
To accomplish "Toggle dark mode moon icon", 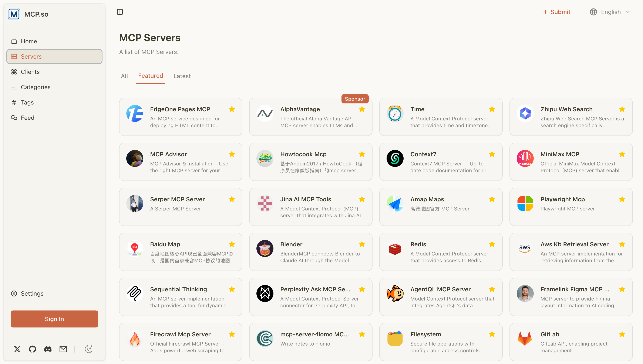I will click(x=89, y=349).
